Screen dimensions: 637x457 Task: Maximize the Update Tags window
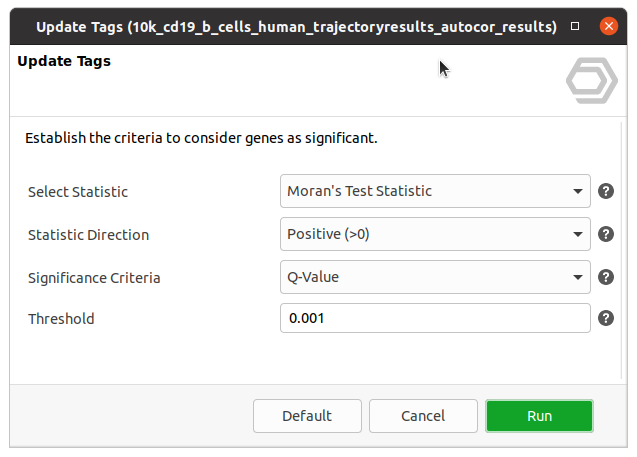[575, 26]
